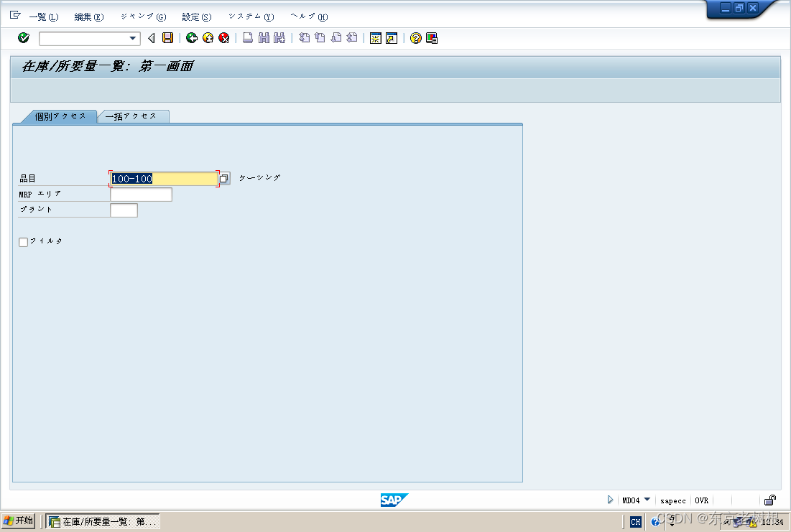Enable the フィルタ checkbox

pyautogui.click(x=23, y=242)
